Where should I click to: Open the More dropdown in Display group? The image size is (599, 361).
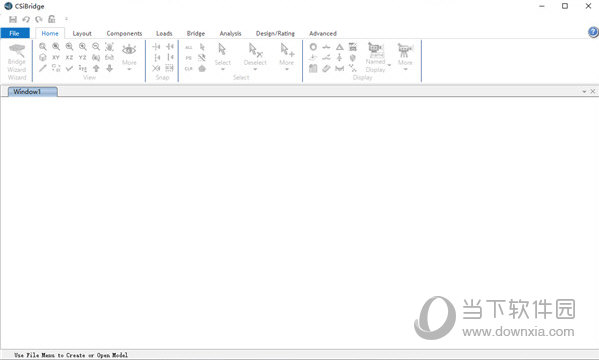(405, 57)
